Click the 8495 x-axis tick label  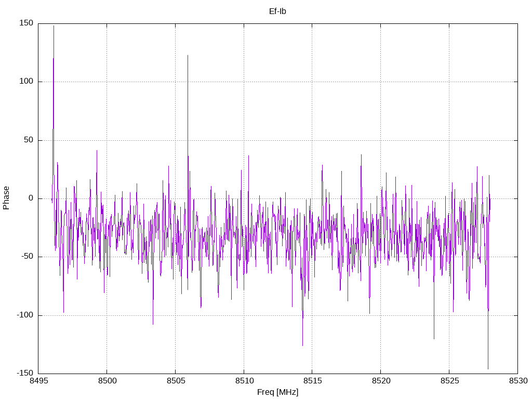tap(38, 381)
